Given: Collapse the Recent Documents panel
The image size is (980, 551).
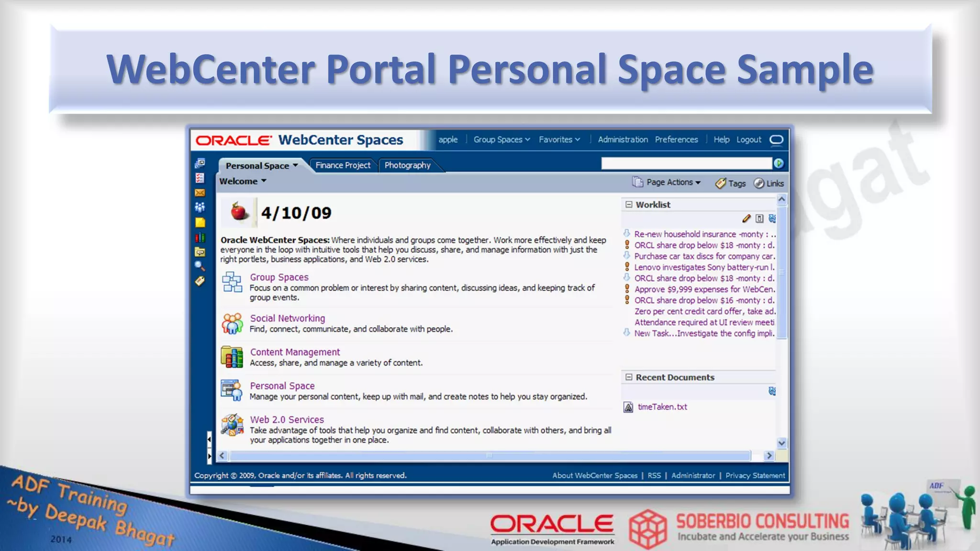Looking at the screenshot, I should [629, 377].
